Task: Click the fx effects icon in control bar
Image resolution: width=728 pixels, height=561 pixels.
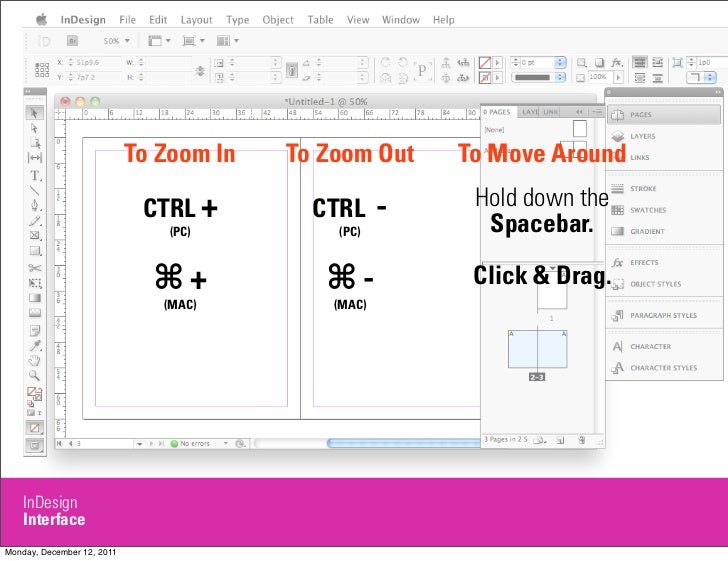Action: point(617,62)
